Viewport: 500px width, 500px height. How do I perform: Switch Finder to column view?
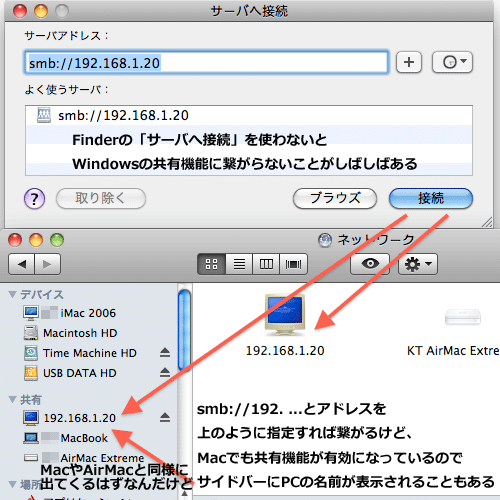266,264
